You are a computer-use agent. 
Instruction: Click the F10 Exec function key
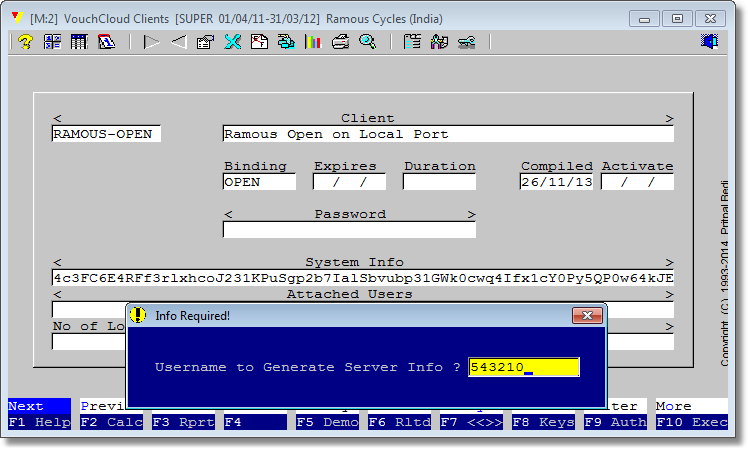[x=692, y=422]
